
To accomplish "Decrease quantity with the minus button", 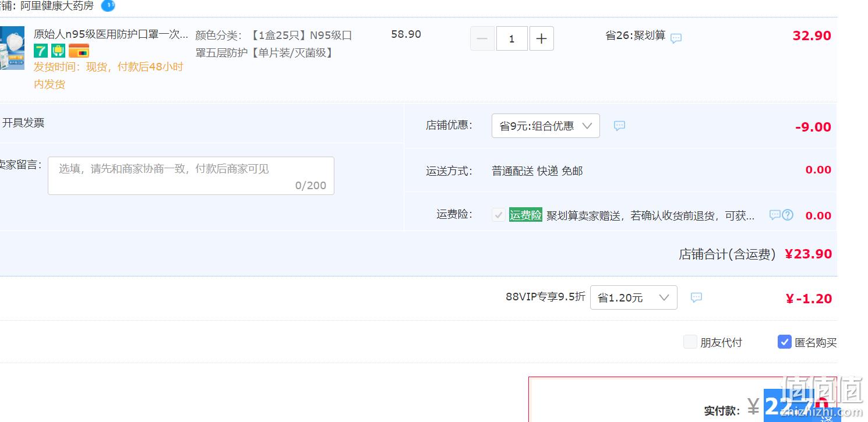I will pos(482,39).
